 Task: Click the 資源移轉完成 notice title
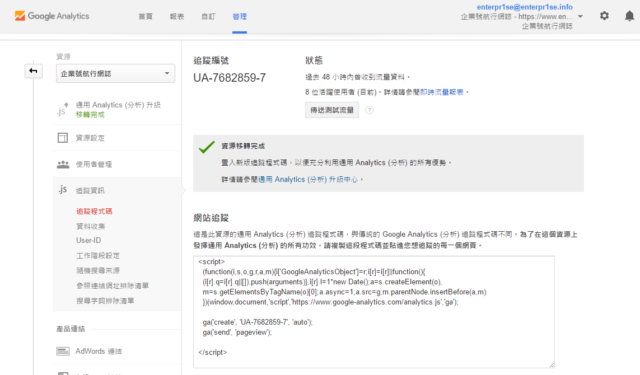coord(243,146)
